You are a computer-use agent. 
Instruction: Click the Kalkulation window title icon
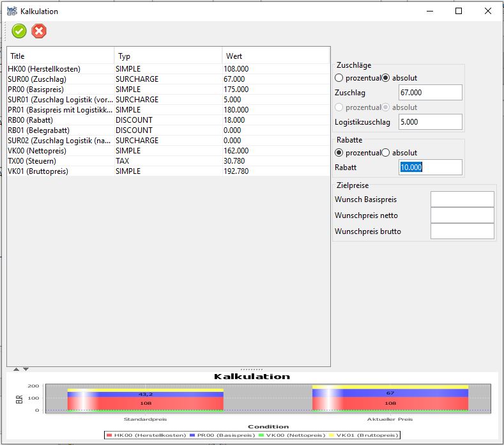(x=11, y=11)
